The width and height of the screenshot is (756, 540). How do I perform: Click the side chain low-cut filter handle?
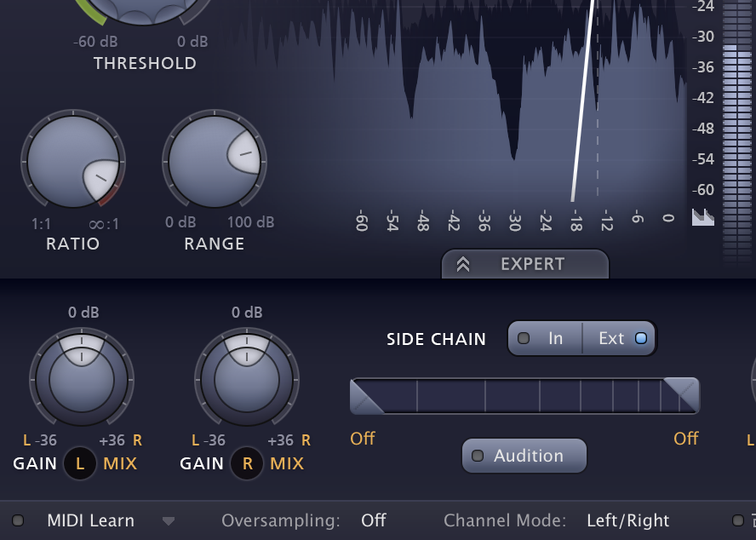point(367,396)
